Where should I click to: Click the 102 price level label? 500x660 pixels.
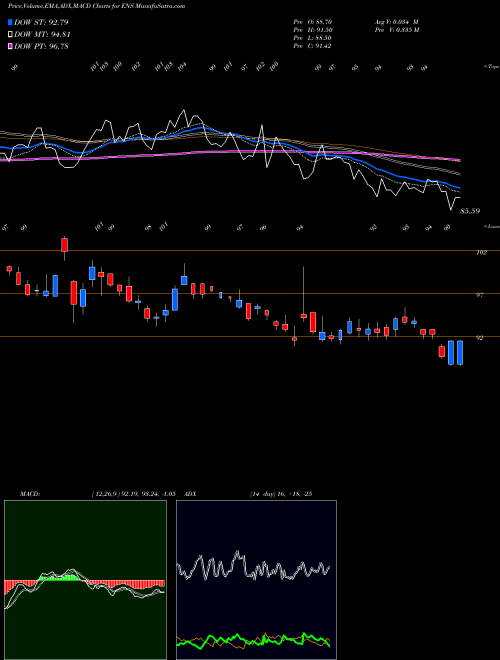481,253
